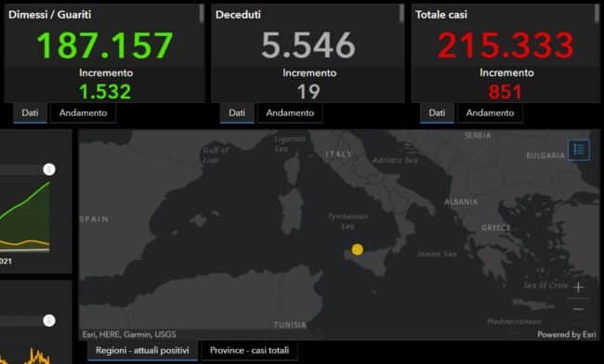
Task: Click the 19 deaths increment value
Action: (309, 92)
